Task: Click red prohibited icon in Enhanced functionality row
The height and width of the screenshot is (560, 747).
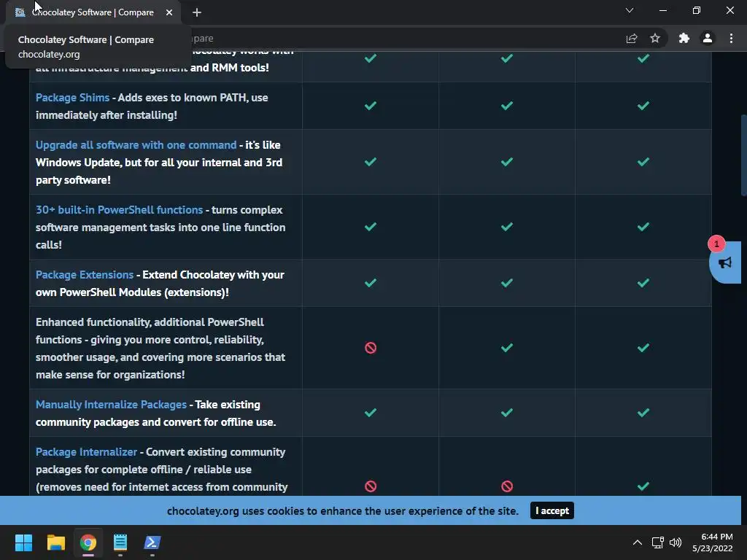Action: [x=370, y=348]
